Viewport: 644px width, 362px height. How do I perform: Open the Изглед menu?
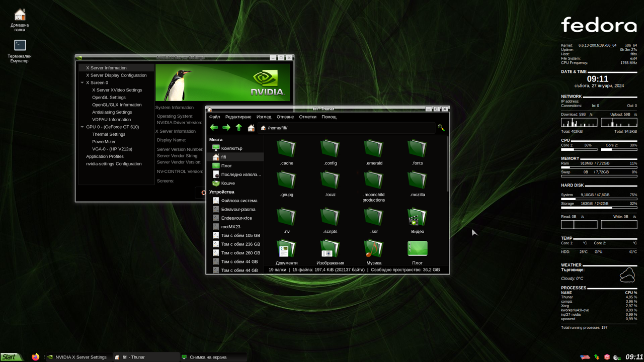coord(264,117)
